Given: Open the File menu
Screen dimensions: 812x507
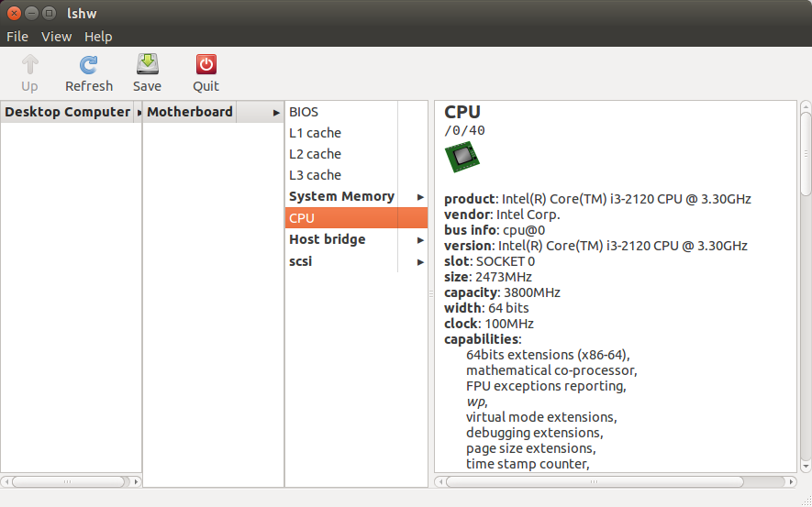Looking at the screenshot, I should click(17, 37).
